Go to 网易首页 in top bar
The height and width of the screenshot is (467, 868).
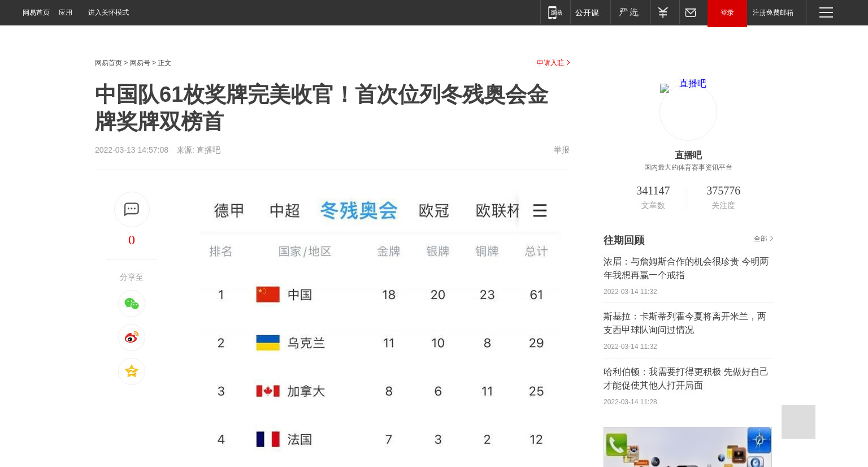(36, 12)
